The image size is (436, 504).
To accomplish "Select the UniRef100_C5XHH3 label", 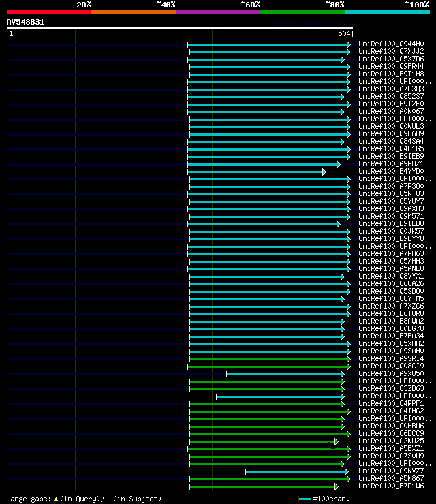I will click(x=391, y=262).
